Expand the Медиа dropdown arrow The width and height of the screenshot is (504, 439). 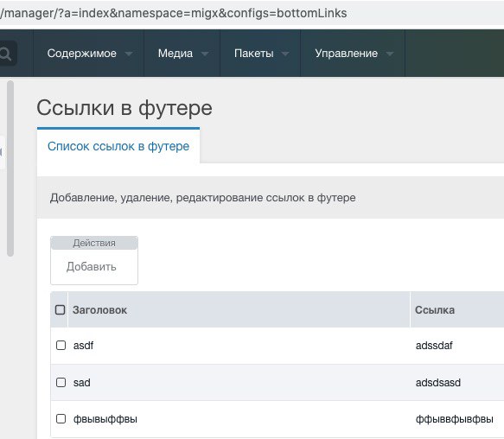(205, 54)
